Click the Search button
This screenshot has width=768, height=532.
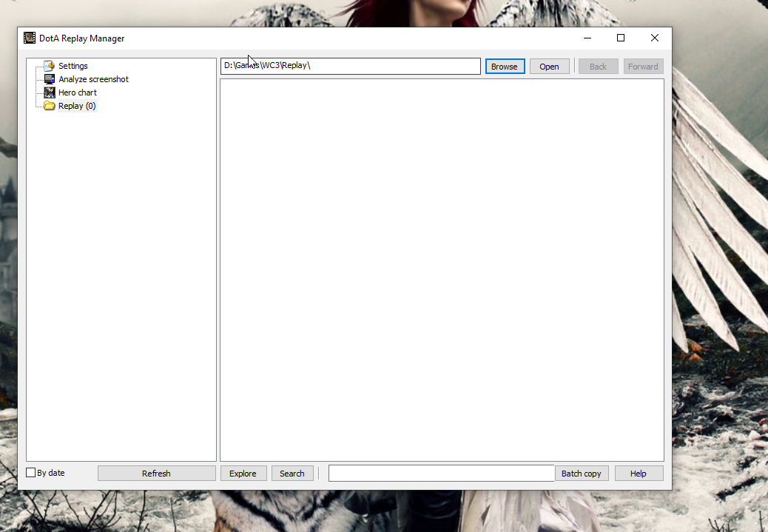[x=292, y=474]
